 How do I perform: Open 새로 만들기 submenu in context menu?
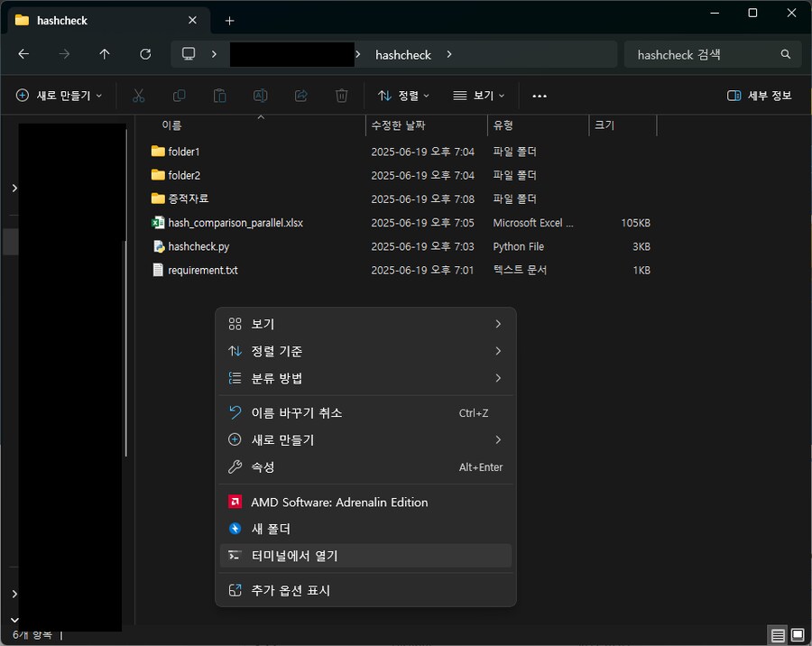[365, 439]
